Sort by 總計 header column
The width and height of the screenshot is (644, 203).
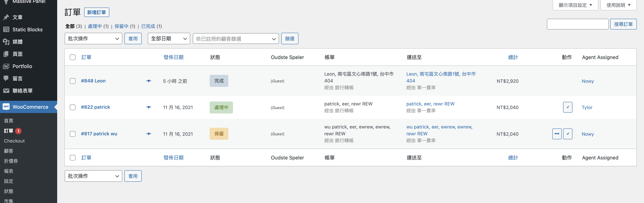pos(513,57)
